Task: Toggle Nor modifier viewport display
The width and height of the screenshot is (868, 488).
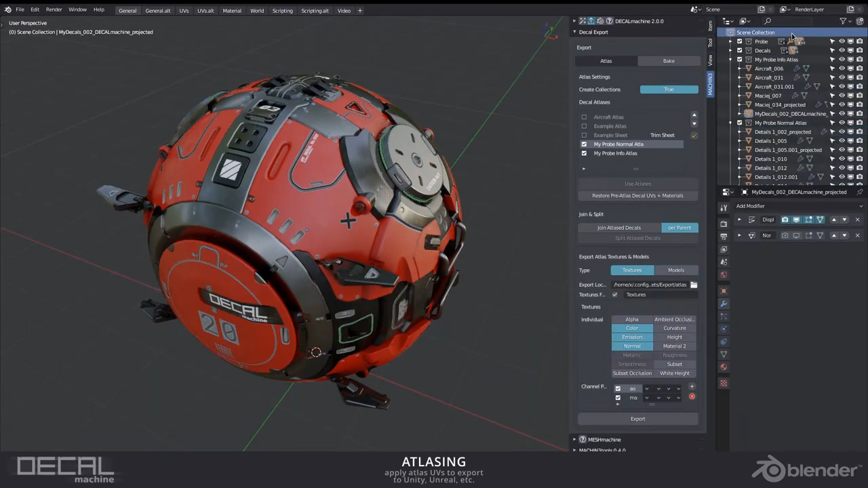Action: [x=797, y=235]
